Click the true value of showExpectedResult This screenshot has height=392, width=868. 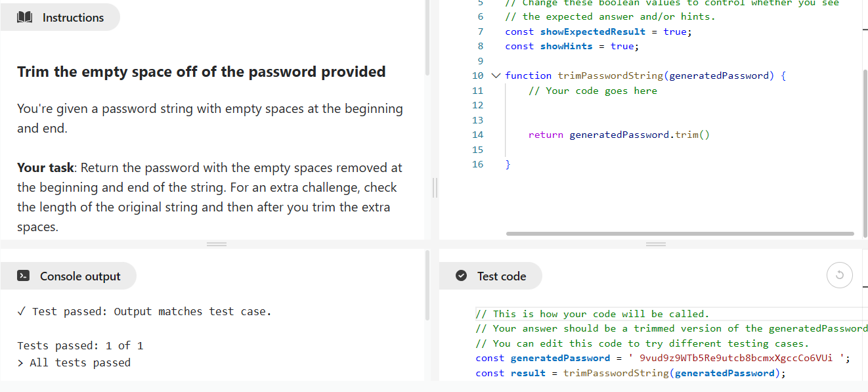tap(674, 32)
